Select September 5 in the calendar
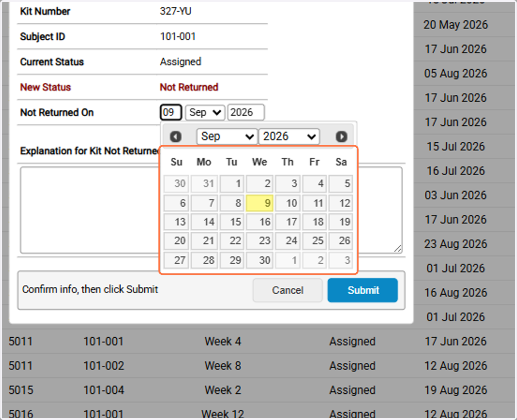This screenshot has height=420, width=517. (x=341, y=184)
